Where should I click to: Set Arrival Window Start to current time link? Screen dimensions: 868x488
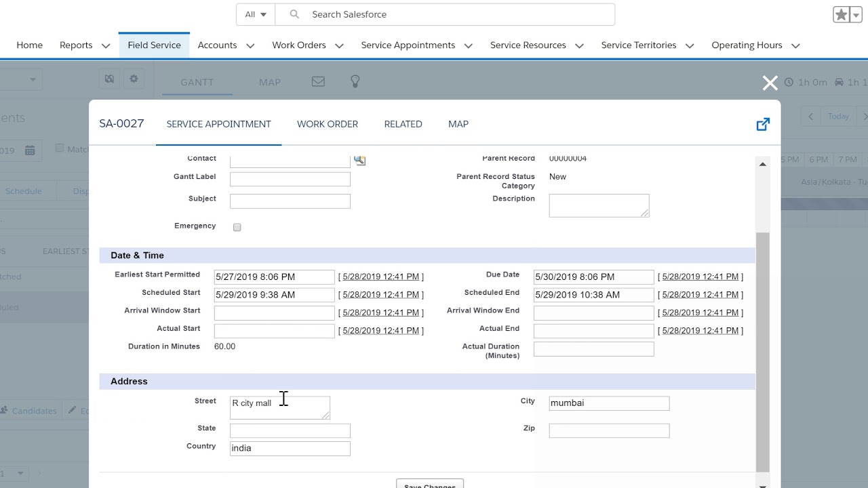tap(382, 312)
